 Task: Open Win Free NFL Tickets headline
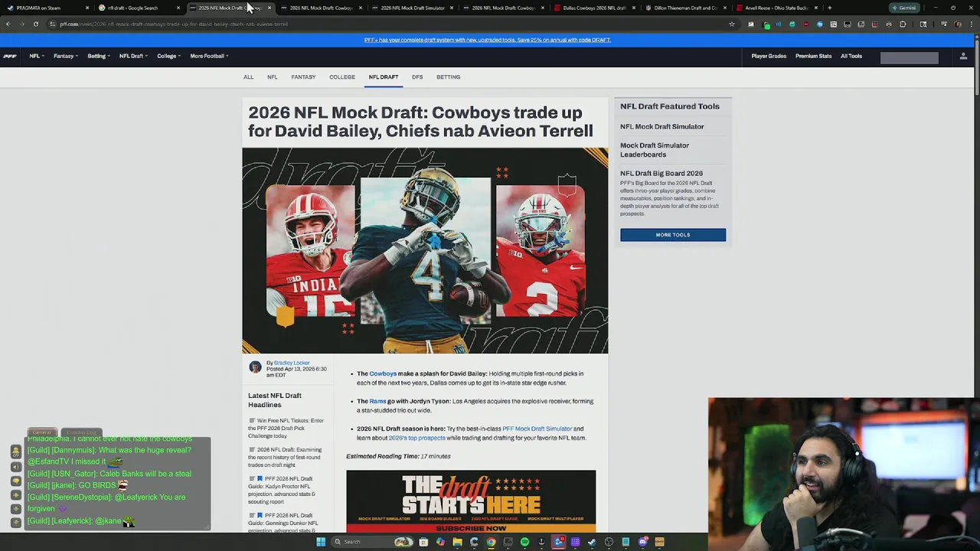coord(286,428)
